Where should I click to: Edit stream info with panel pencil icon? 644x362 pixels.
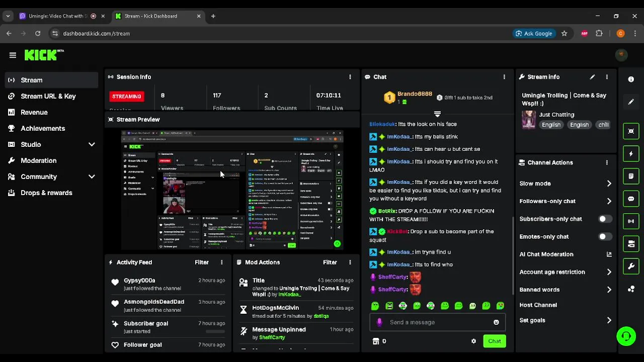pyautogui.click(x=592, y=77)
